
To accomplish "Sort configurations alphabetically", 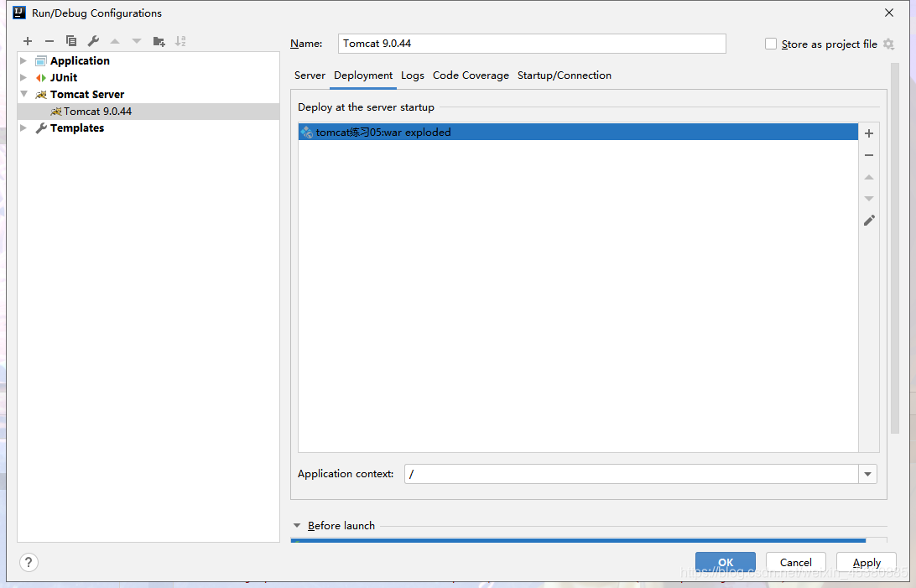I will coord(180,41).
